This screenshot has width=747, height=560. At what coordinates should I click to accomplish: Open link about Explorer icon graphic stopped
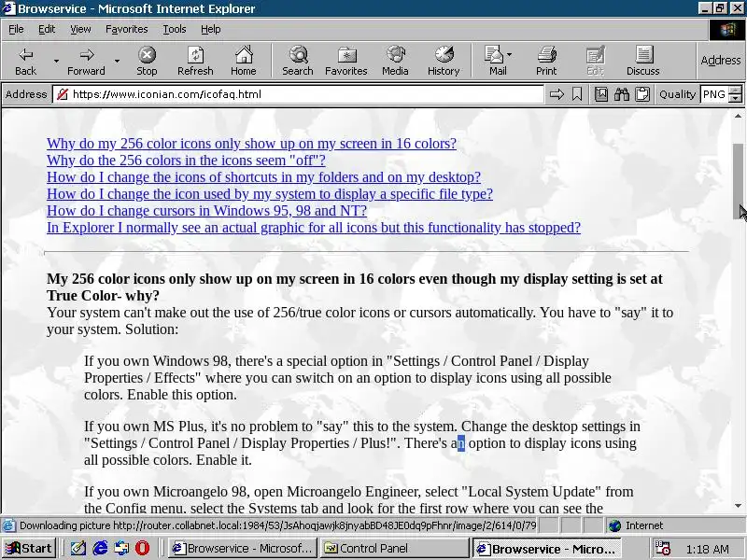pos(314,228)
